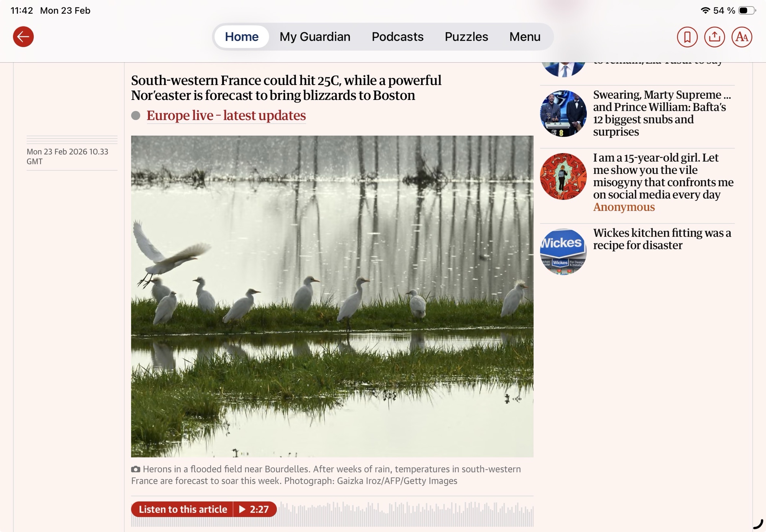Click Listen to this article button

pyautogui.click(x=182, y=509)
